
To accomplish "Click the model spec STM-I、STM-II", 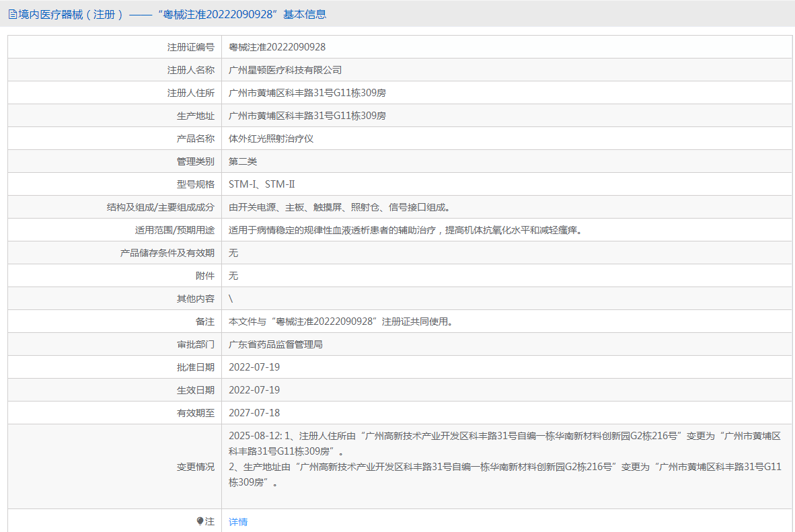I will tap(262, 184).
